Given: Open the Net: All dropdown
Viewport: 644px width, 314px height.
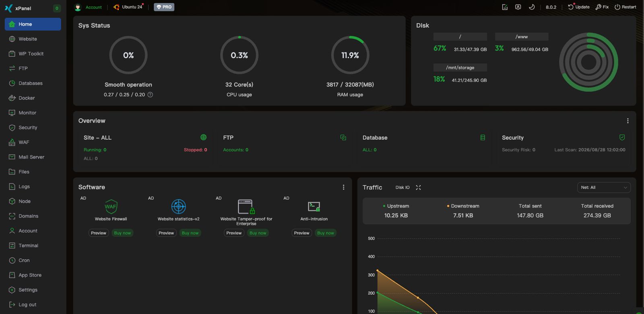Looking at the screenshot, I should click(604, 188).
